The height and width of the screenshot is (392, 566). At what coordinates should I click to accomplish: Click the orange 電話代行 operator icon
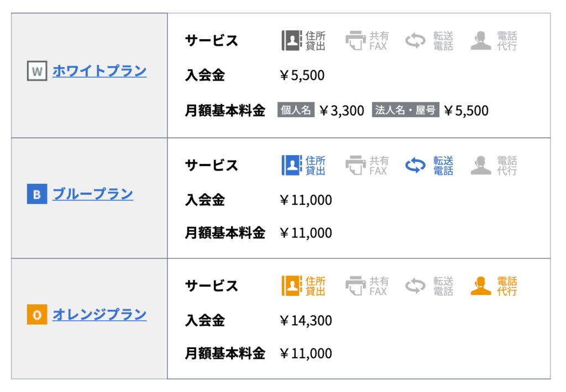[x=481, y=285]
